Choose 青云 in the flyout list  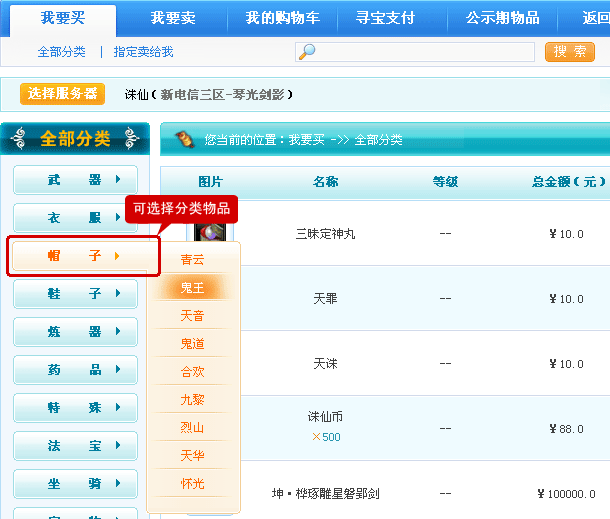(192, 259)
